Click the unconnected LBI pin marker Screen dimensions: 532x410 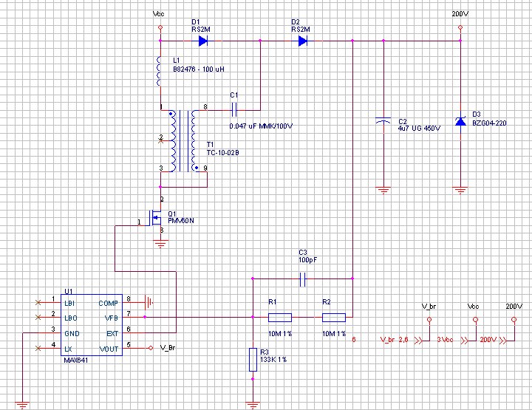38,303
